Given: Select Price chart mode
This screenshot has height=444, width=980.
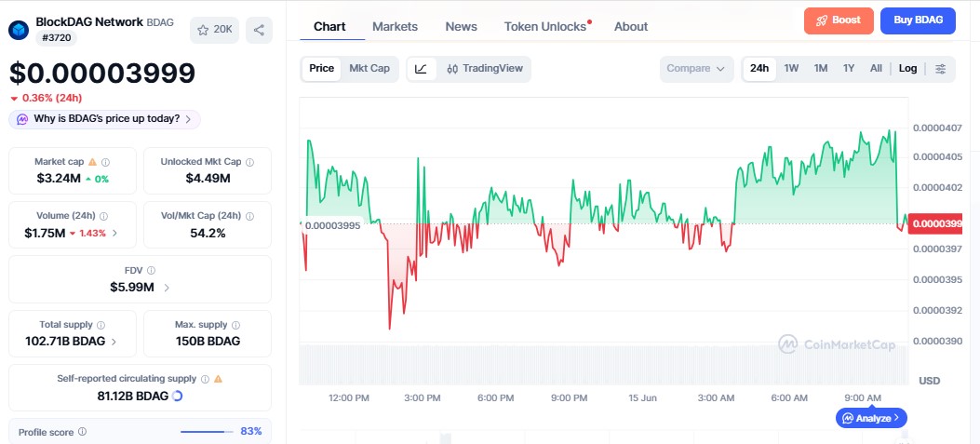Looking at the screenshot, I should coord(321,69).
